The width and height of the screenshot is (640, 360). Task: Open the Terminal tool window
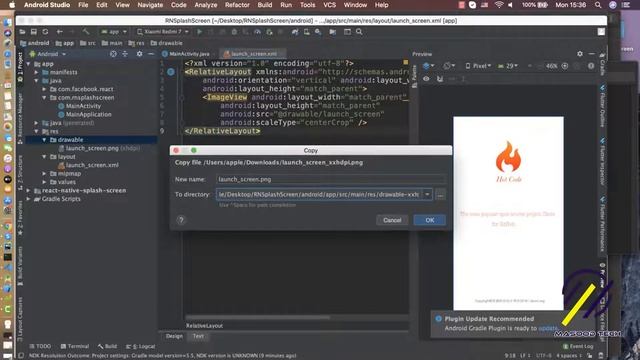(x=75, y=346)
